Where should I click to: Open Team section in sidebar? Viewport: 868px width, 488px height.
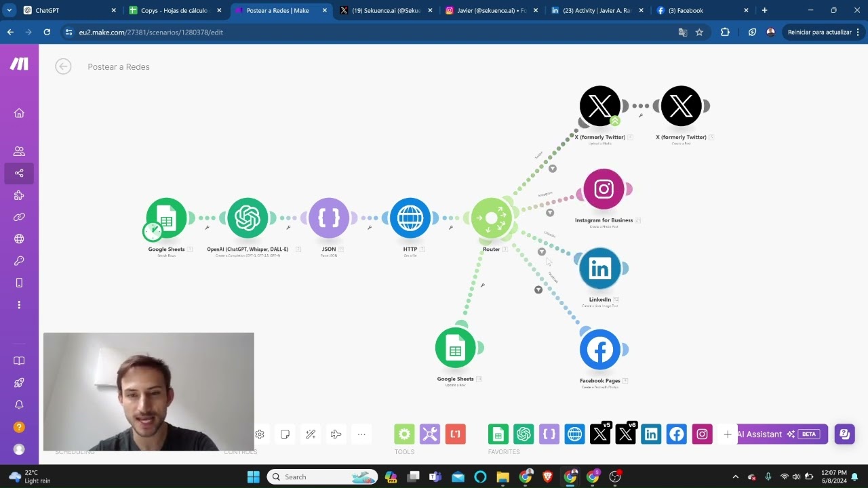coord(19,151)
